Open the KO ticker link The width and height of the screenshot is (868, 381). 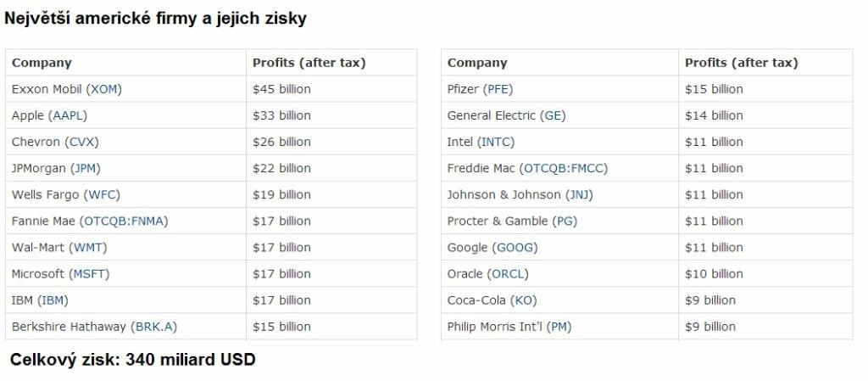pos(523,300)
